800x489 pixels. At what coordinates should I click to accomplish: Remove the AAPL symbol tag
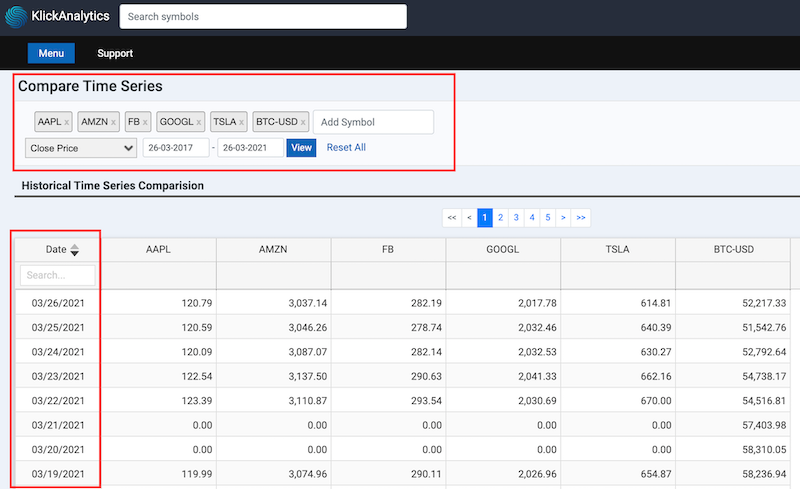tap(67, 123)
